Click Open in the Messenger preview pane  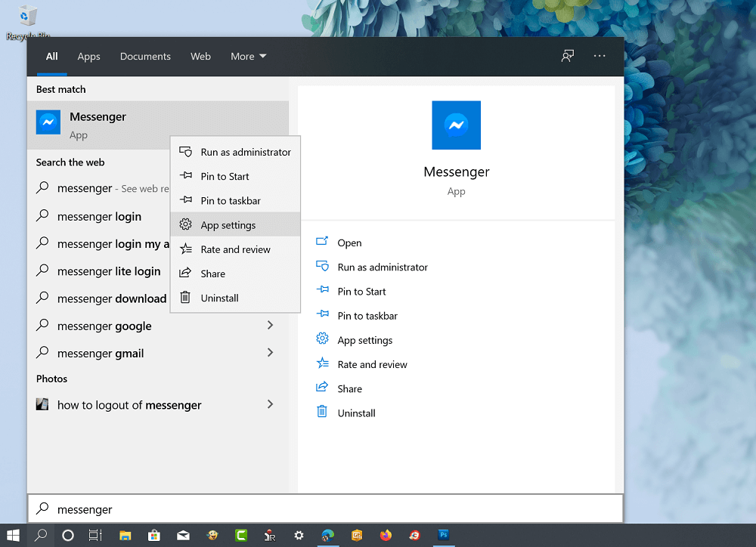pos(349,243)
